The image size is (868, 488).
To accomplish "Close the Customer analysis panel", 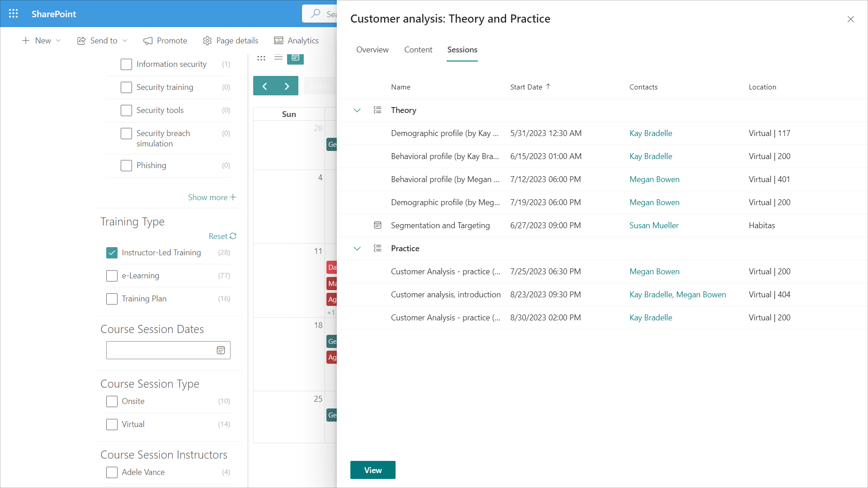I will [850, 19].
